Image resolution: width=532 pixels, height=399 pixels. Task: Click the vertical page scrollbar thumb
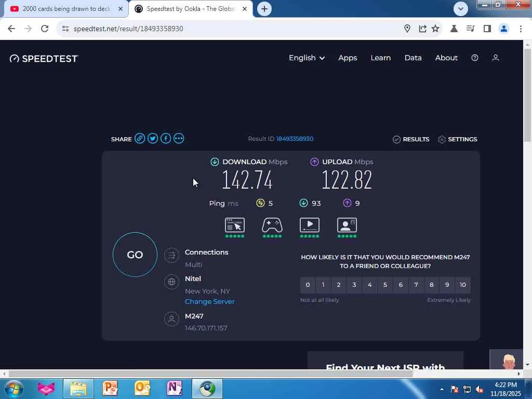point(527,95)
